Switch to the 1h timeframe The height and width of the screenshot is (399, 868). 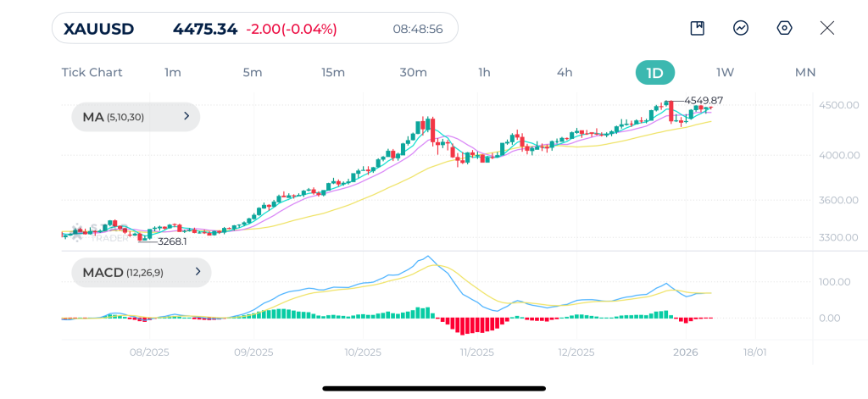click(x=484, y=73)
